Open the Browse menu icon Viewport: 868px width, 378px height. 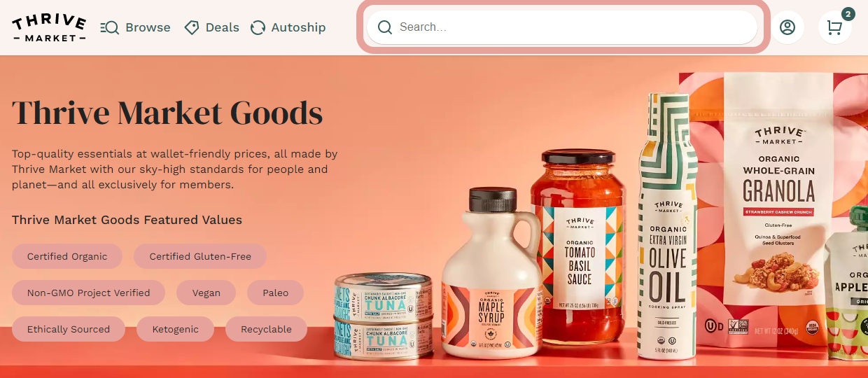pyautogui.click(x=109, y=27)
